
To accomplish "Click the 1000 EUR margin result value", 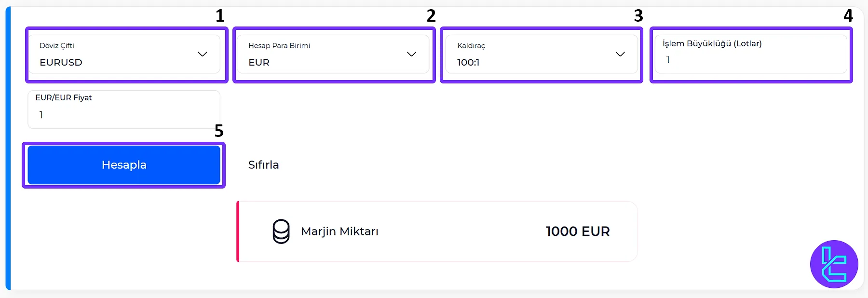I will tap(577, 231).
